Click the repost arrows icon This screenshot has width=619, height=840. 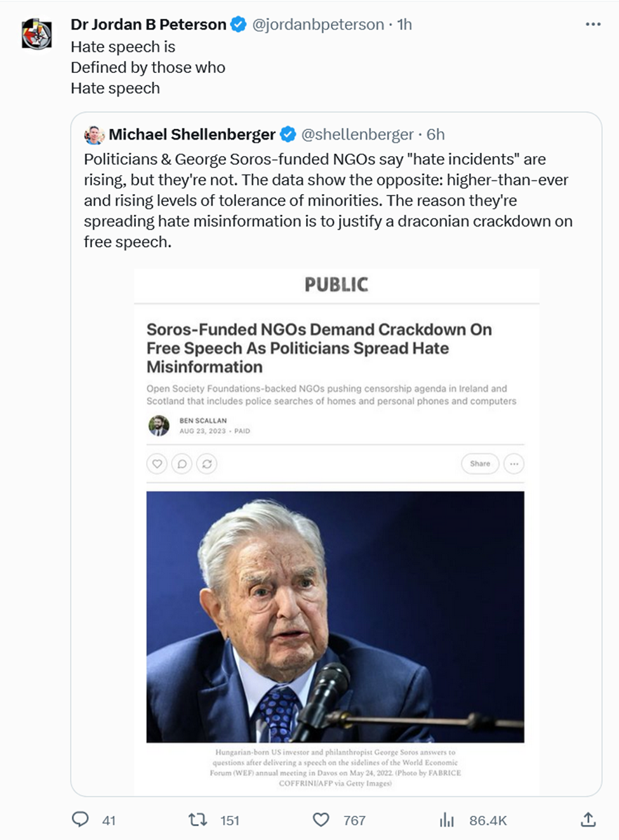tap(198, 820)
